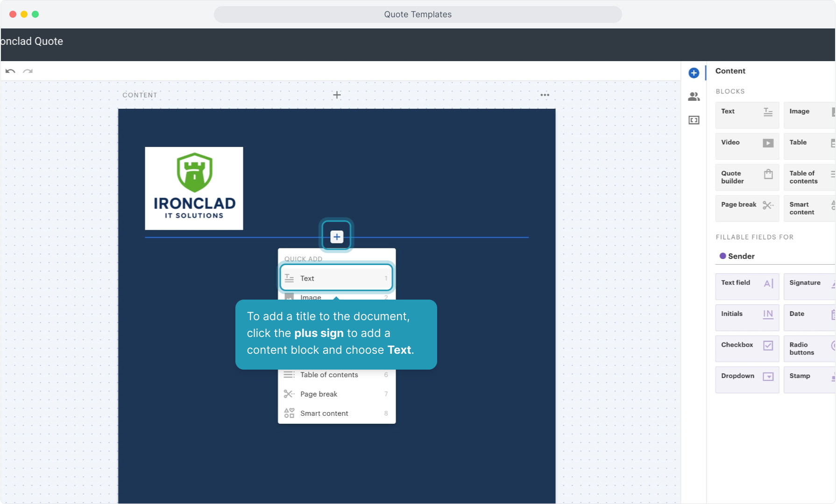Select the Checkbox fillable field
This screenshot has width=836, height=504.
coord(747,349)
